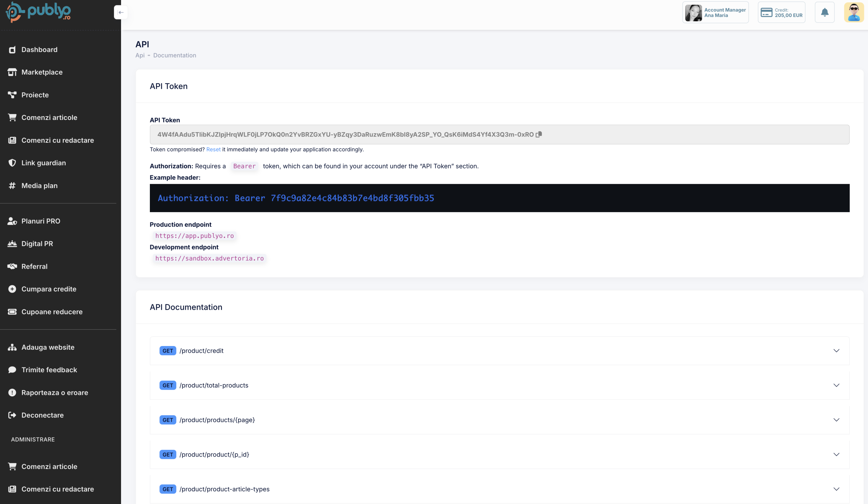Go to Planuri PRO menu item
Screen dimensions: 868x504
[x=41, y=221]
